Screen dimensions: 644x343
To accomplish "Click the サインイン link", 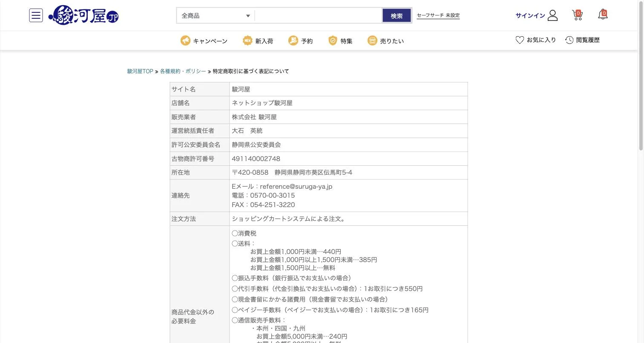I will 530,15.
